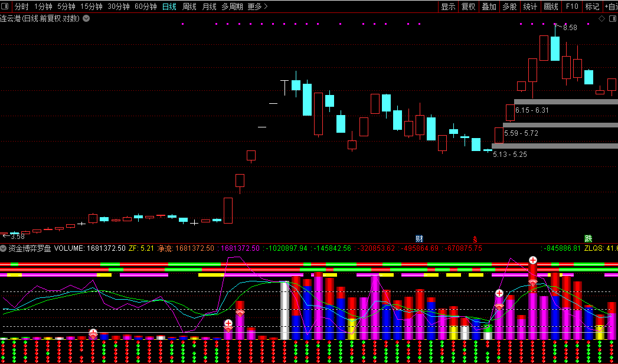Click the 连云港 stock title text

click(x=10, y=18)
